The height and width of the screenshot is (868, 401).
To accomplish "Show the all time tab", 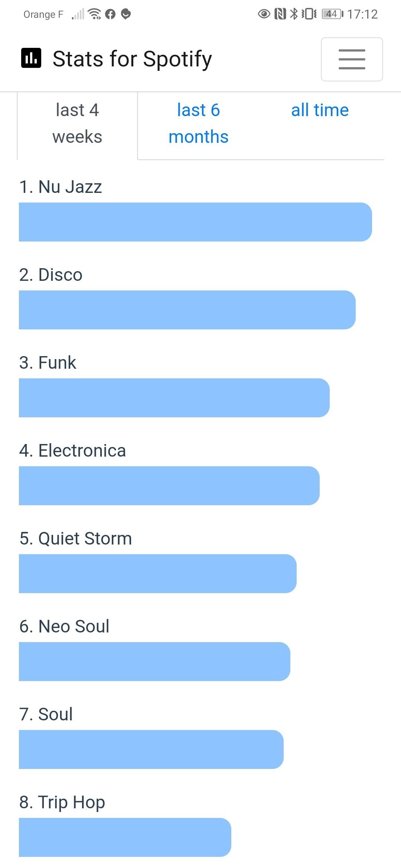I will pos(320,111).
